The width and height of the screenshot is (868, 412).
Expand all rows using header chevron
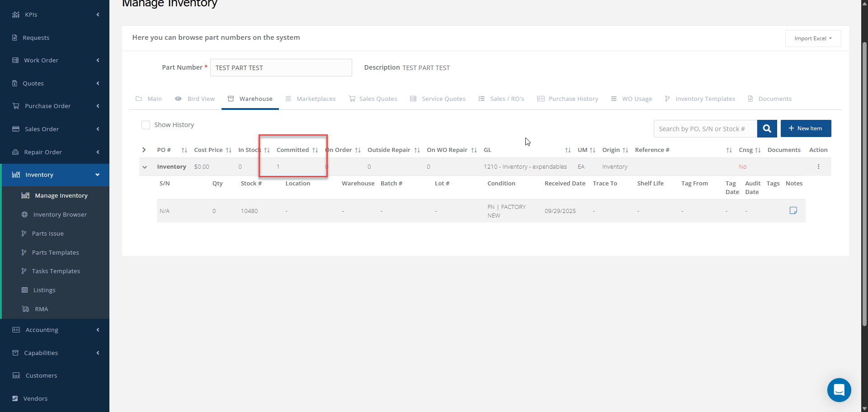coord(144,150)
